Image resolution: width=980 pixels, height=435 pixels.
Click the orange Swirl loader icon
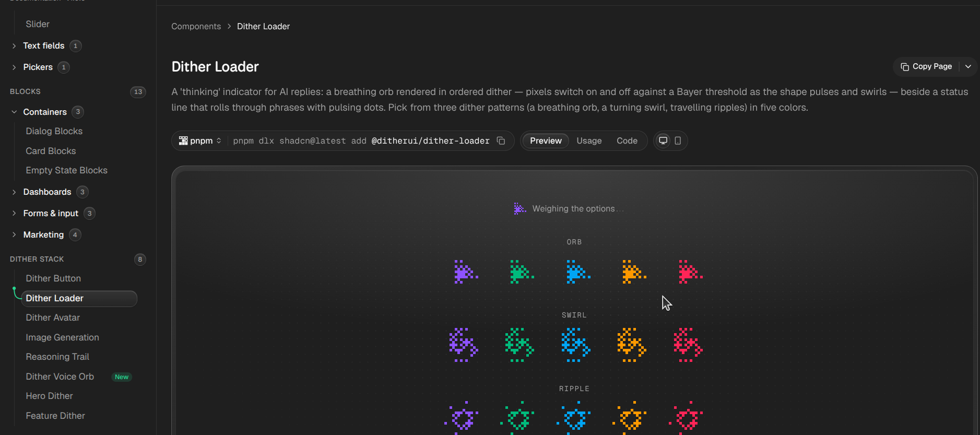tap(632, 345)
